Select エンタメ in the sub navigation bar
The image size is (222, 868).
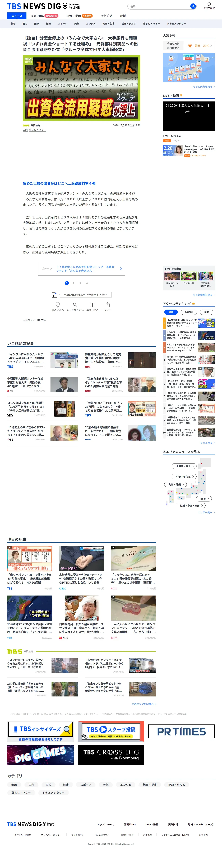pos(91,24)
